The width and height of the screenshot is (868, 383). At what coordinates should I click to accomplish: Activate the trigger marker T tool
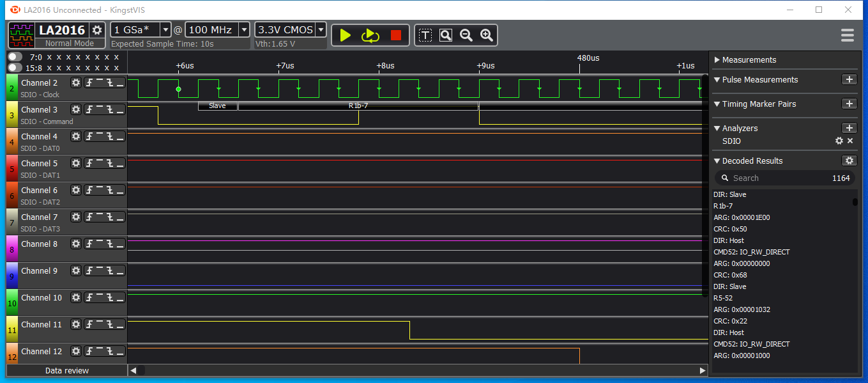click(425, 35)
